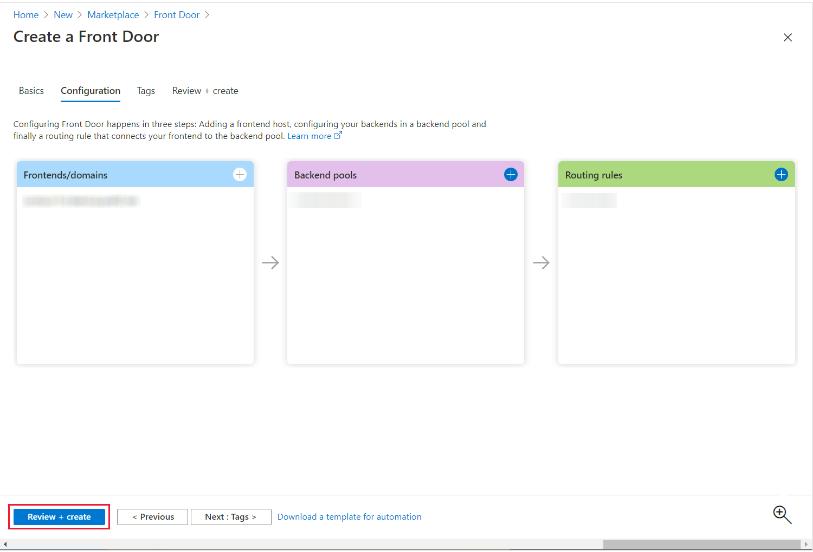Open Download a template for automation link
This screenshot has width=813, height=552.
[x=349, y=517]
